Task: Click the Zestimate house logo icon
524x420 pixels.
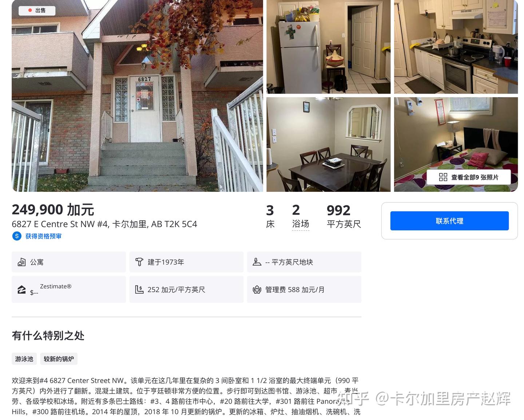Action: pos(21,290)
